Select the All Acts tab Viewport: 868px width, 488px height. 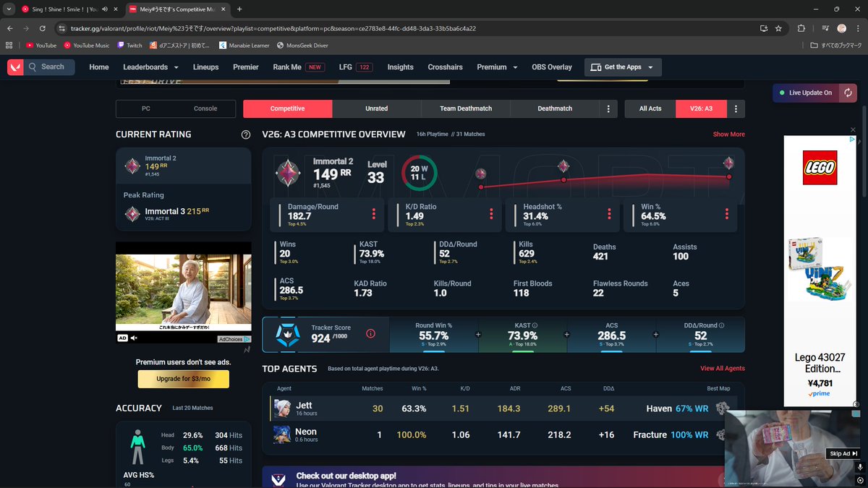click(650, 108)
